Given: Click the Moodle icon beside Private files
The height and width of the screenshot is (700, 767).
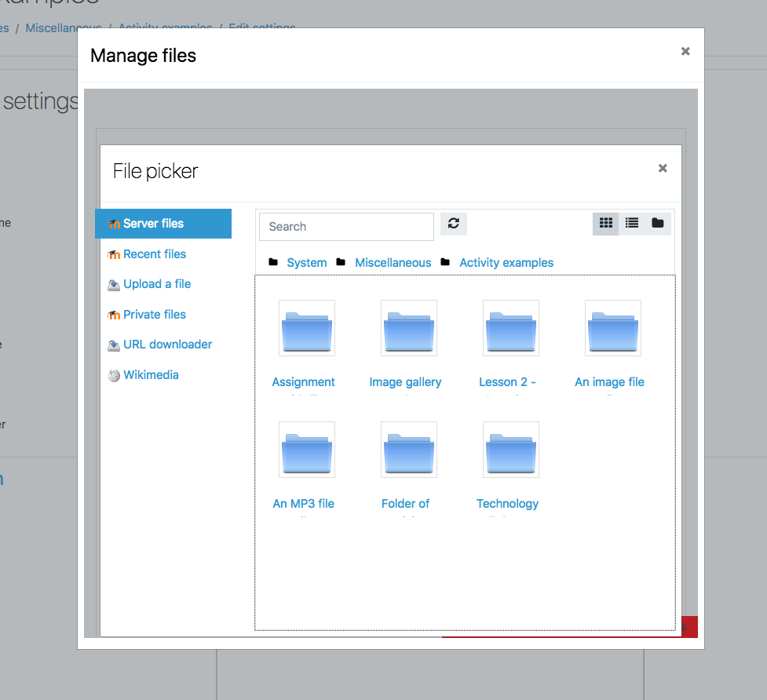Looking at the screenshot, I should [114, 315].
